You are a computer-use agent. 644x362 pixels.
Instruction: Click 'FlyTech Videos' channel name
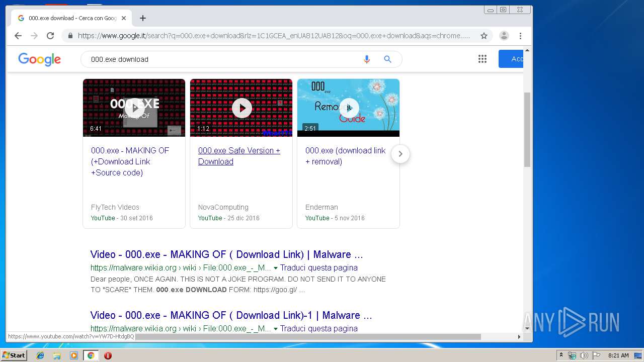tap(115, 207)
